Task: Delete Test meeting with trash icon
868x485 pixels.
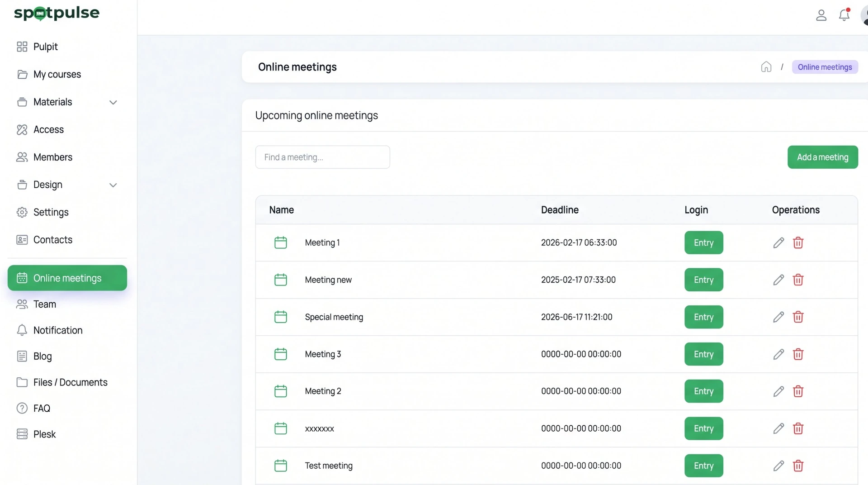Action: tap(798, 466)
